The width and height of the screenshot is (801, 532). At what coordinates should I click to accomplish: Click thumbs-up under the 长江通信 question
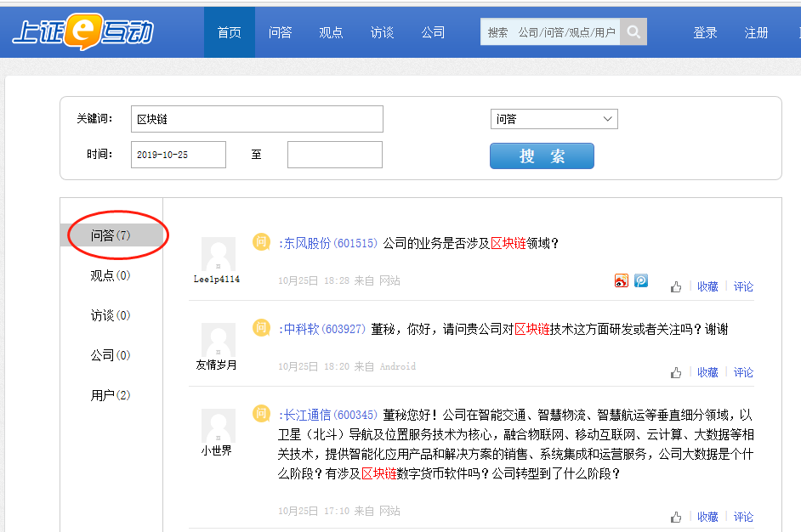(676, 516)
